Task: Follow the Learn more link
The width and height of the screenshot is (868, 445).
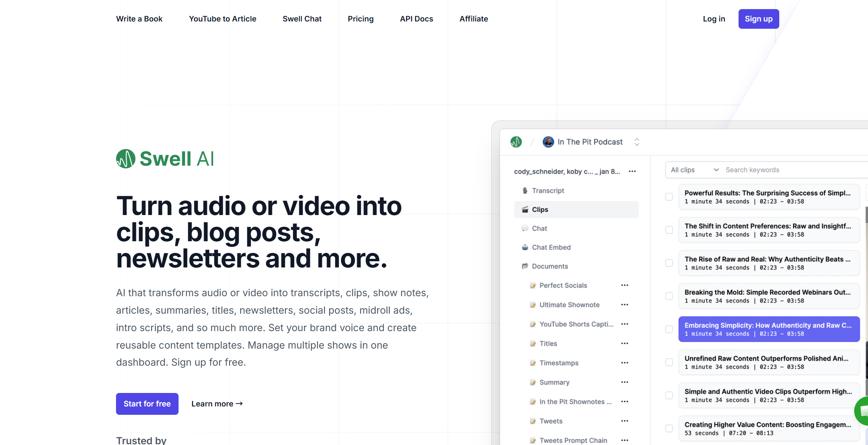Action: [217, 404]
